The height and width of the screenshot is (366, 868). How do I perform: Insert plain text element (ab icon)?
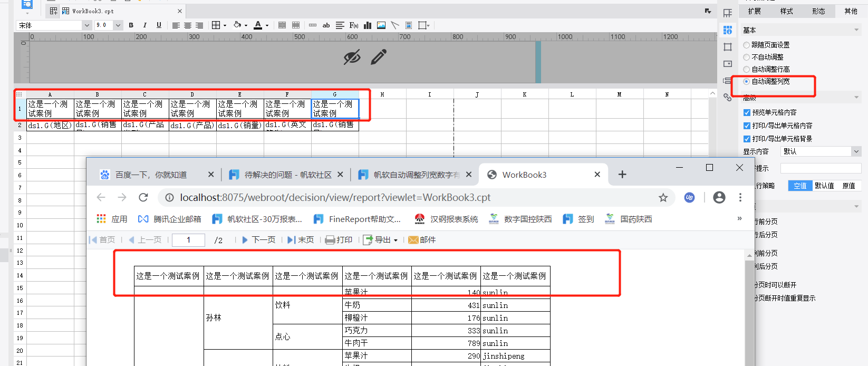click(326, 25)
